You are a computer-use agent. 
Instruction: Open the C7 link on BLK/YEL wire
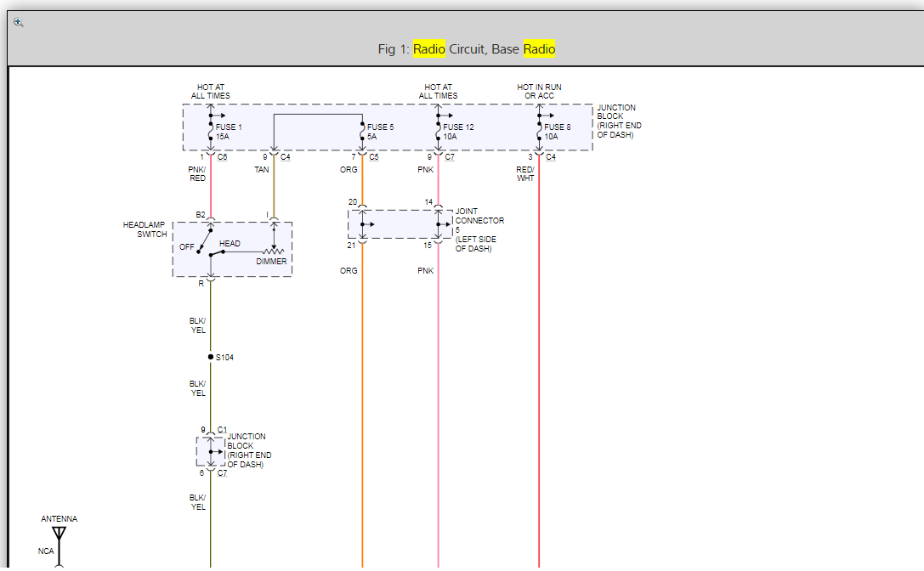tap(222, 473)
